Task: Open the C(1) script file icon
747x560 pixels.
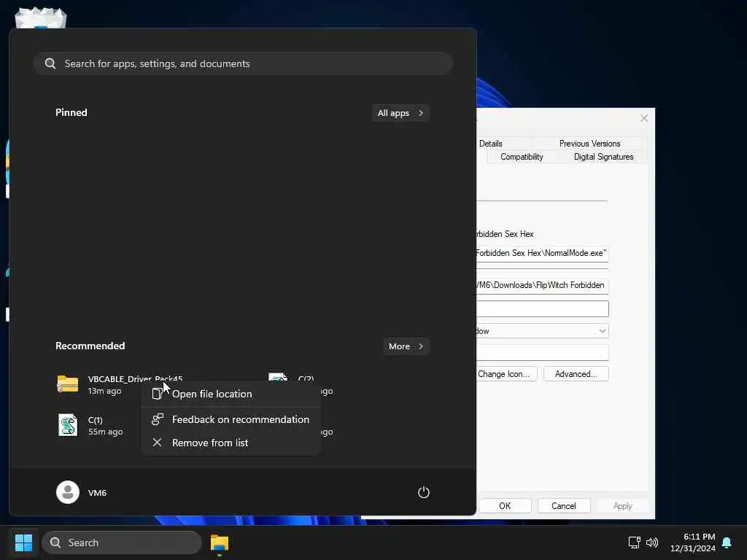Action: (68, 425)
